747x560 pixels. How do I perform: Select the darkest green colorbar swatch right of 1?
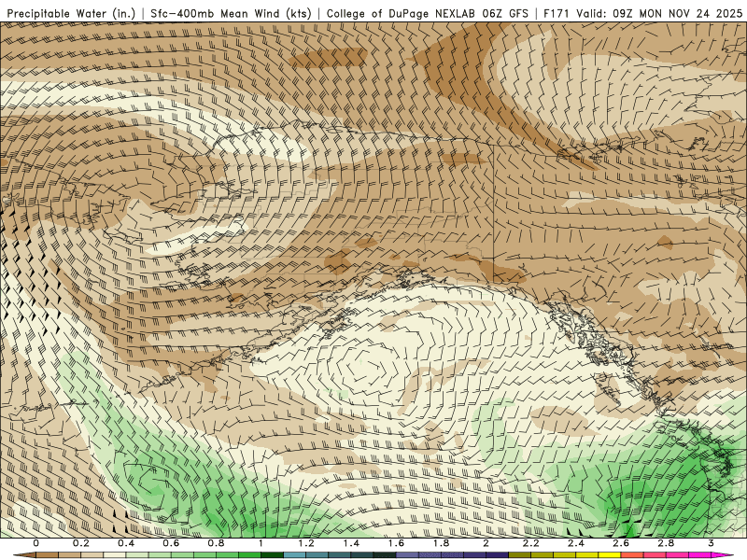272,554
